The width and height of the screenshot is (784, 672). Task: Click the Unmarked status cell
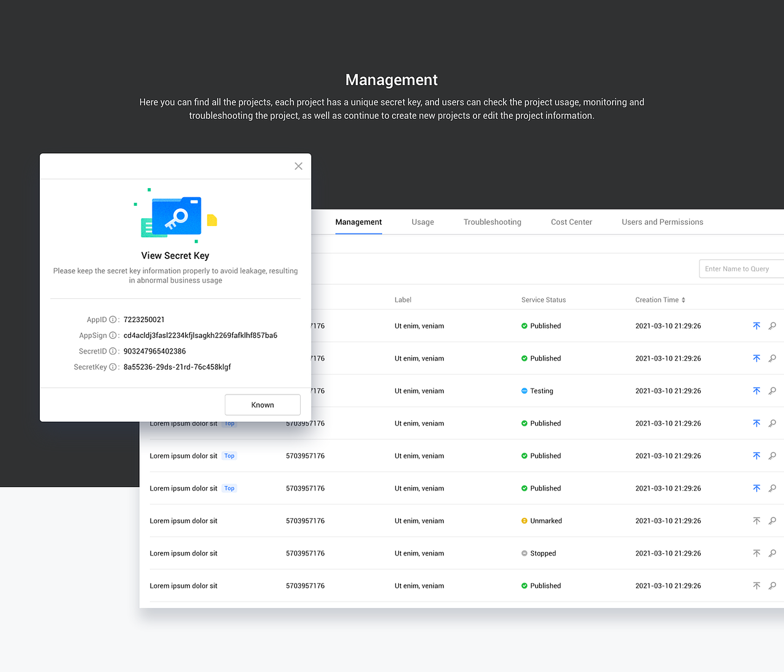541,521
